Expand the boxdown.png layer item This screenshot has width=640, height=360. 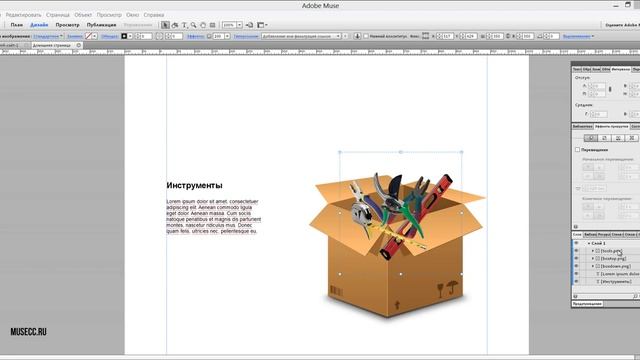(x=593, y=266)
